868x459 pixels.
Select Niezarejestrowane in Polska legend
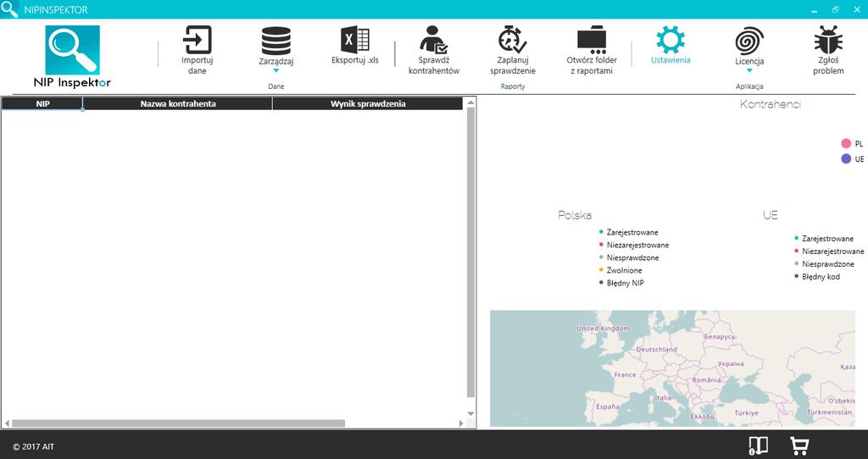tap(634, 245)
